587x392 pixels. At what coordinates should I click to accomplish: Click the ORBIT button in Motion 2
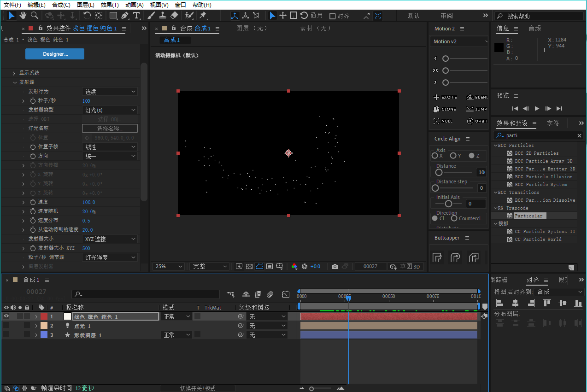pos(477,121)
